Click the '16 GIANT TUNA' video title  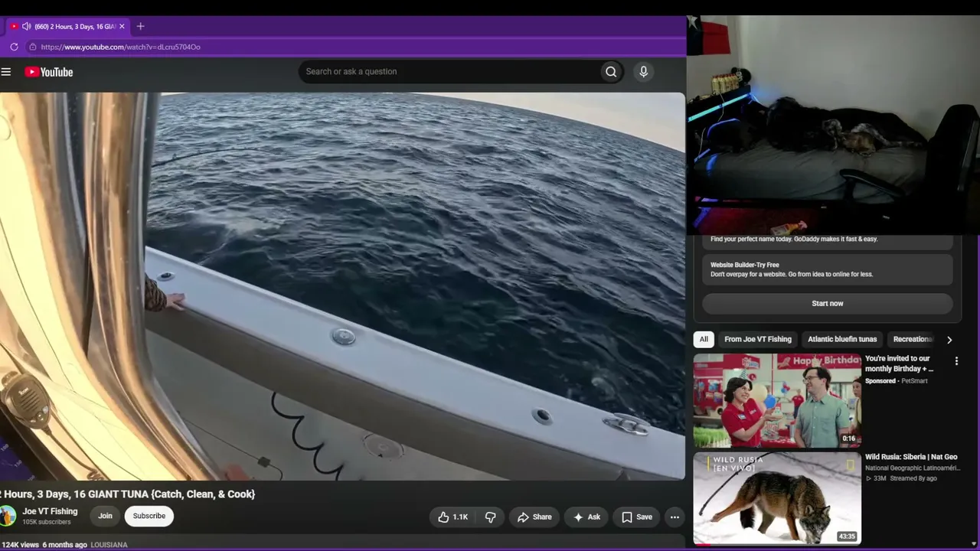tap(128, 494)
